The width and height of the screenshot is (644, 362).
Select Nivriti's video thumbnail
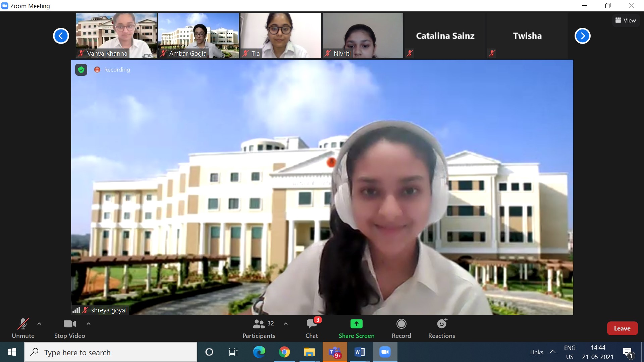pyautogui.click(x=363, y=36)
